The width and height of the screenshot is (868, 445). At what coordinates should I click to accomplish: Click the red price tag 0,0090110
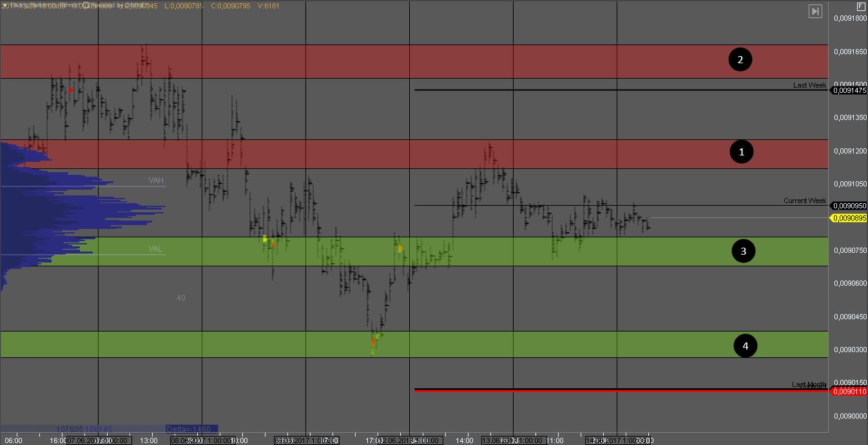[849, 391]
